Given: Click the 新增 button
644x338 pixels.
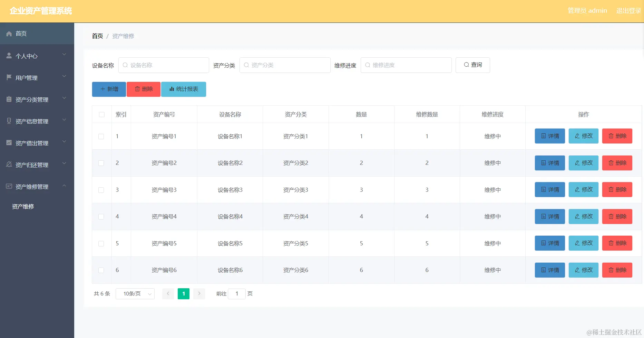Looking at the screenshot, I should point(109,89).
